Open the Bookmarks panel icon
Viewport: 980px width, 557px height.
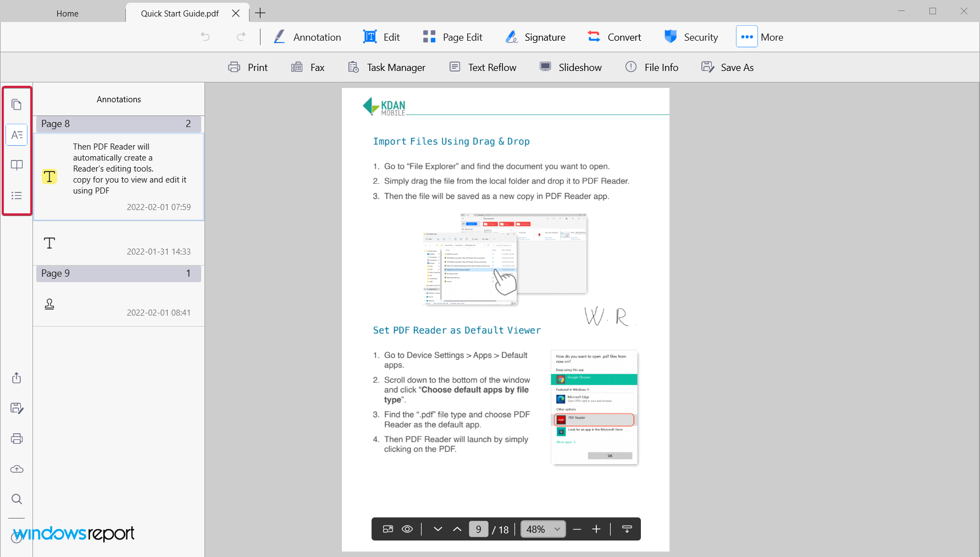[x=16, y=165]
